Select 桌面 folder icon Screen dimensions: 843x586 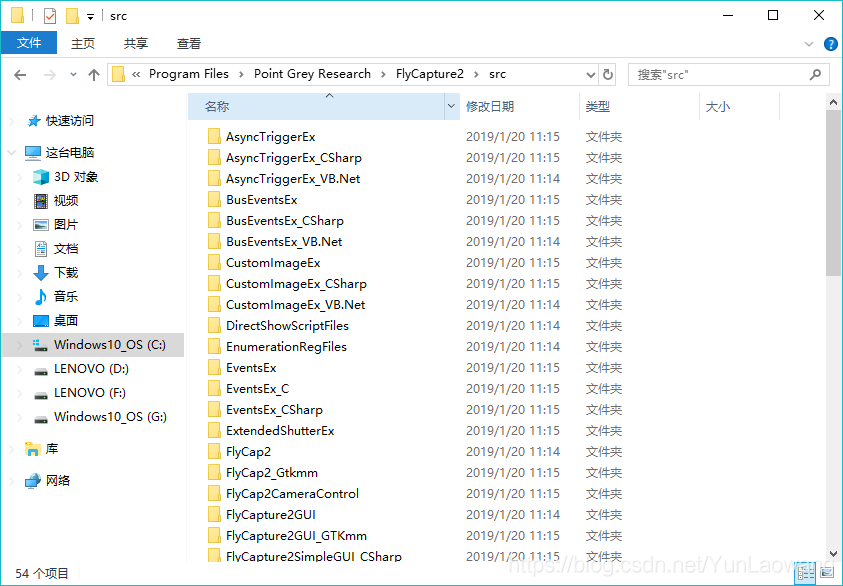click(41, 321)
